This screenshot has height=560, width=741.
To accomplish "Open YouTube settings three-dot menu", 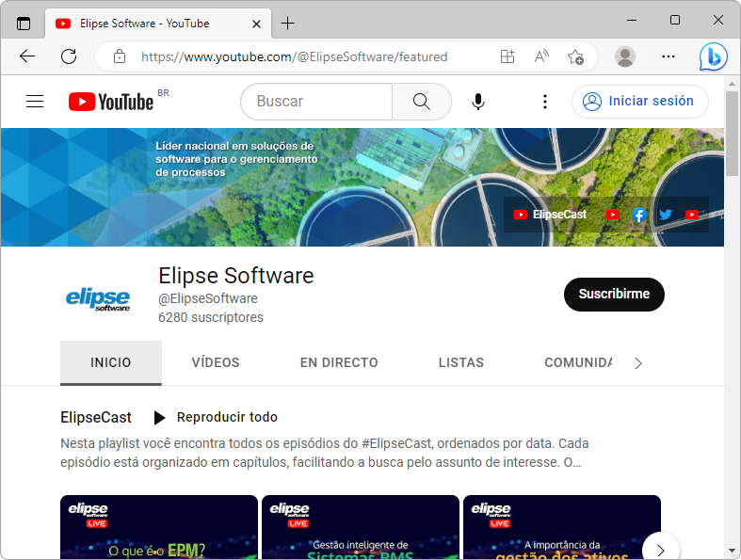I will 544,102.
